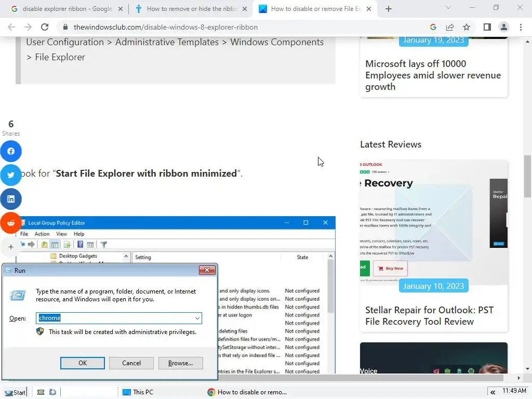Screen dimensions: 532x399
Task: Click 'Latest Reviews' heading
Action: [x=391, y=144]
